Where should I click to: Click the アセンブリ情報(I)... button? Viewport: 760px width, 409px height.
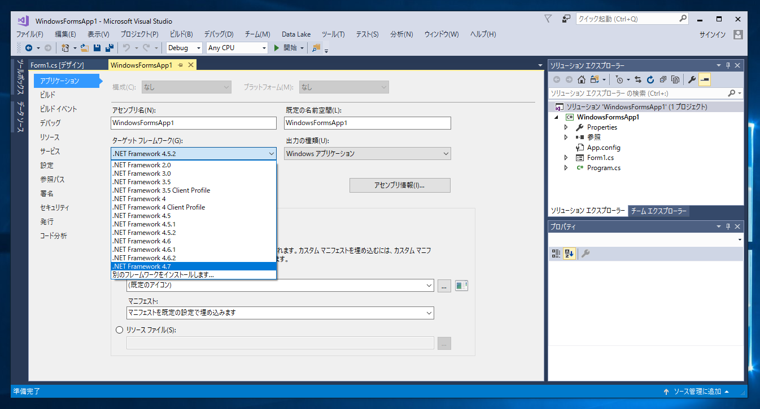pos(399,185)
